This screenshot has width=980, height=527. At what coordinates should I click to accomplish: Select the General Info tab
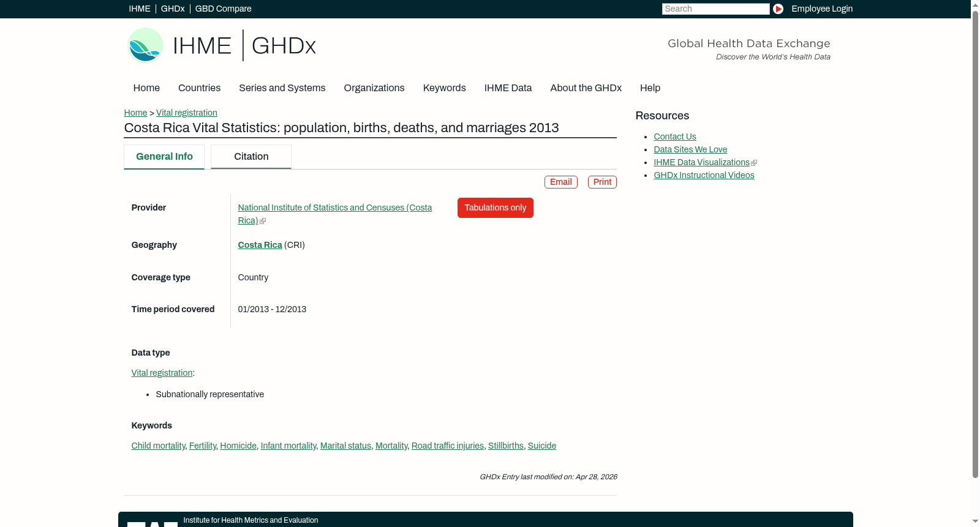tap(164, 157)
